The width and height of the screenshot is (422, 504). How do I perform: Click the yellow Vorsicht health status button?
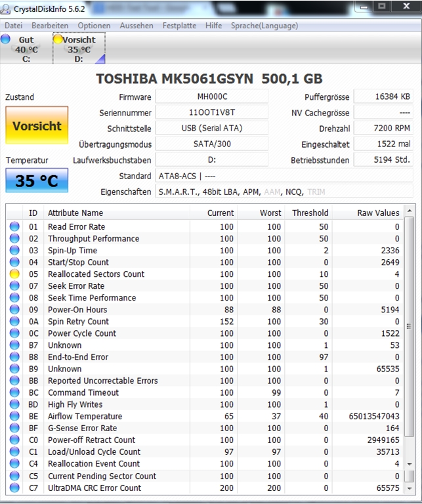coord(37,125)
